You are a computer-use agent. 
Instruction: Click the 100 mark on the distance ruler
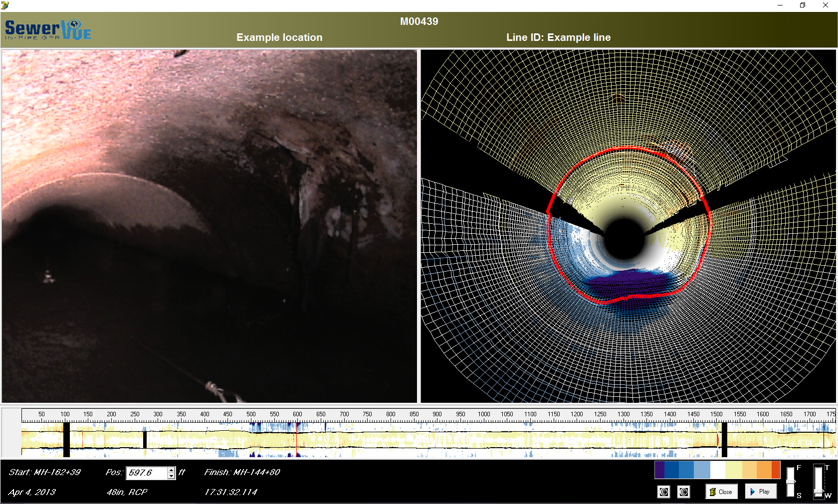pos(65,414)
